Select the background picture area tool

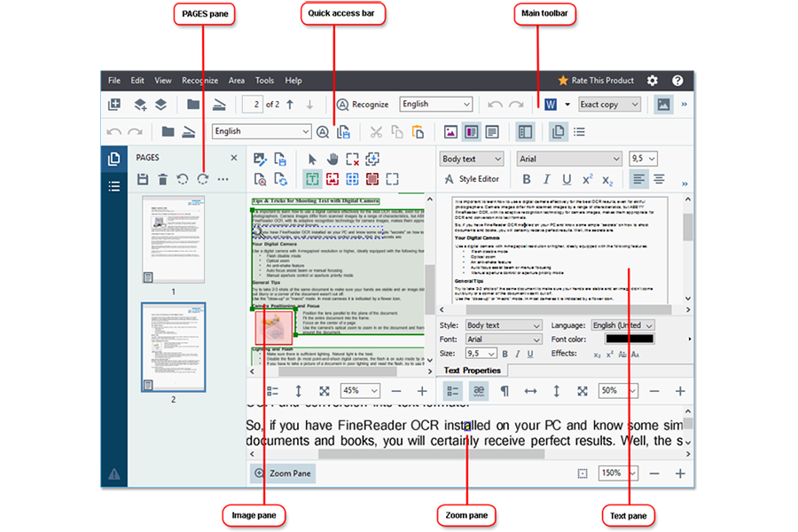point(372,179)
